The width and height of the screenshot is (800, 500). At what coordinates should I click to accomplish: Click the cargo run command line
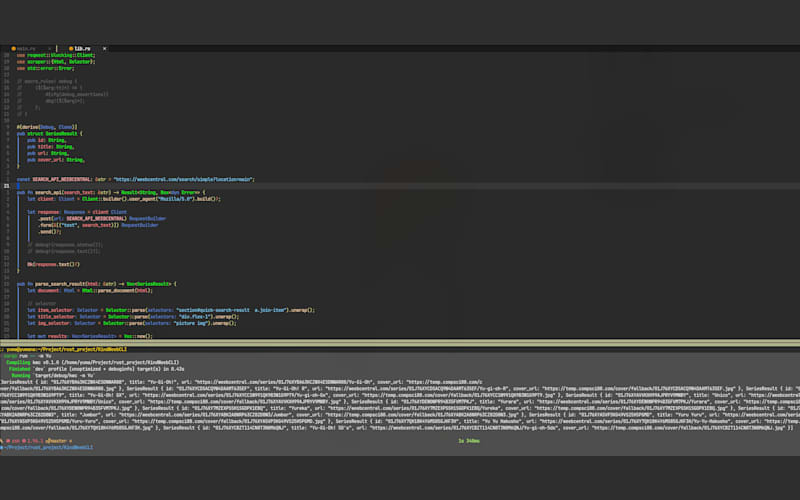point(28,356)
